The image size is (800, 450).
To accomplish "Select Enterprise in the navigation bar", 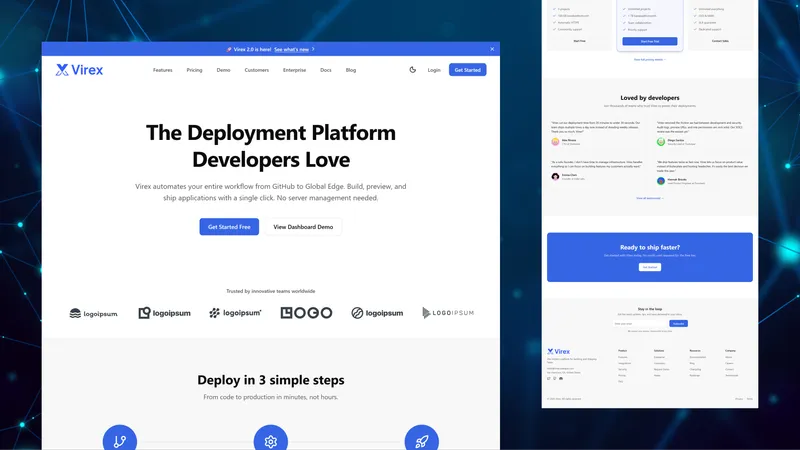I will point(294,70).
